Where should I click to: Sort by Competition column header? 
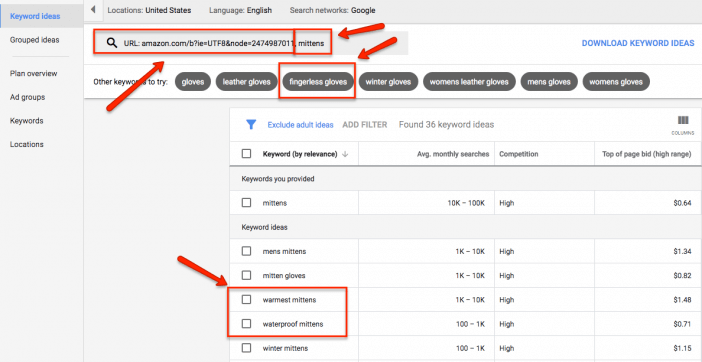[519, 154]
